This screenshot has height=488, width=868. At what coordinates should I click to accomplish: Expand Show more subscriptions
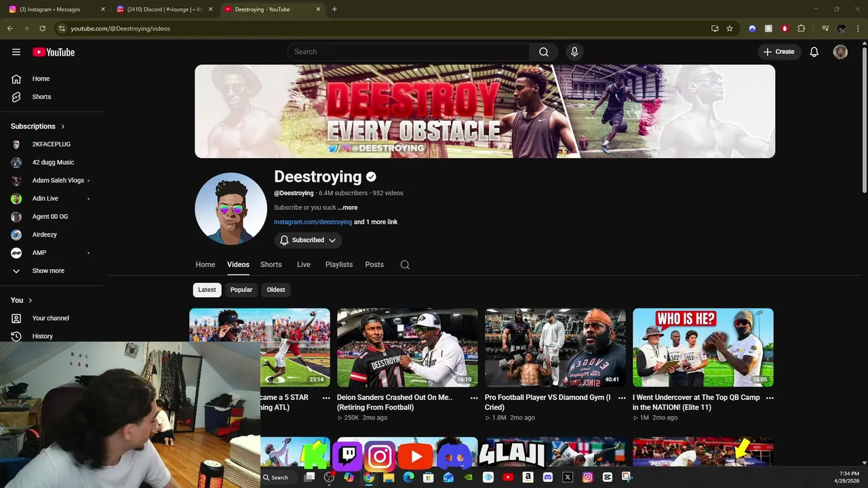click(48, 270)
